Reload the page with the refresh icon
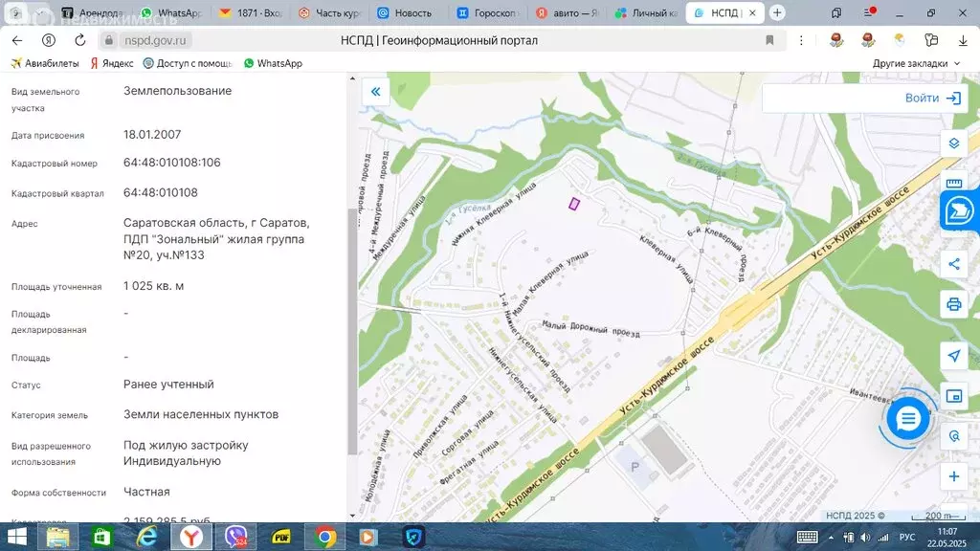Viewport: 980px width, 551px height. 80,40
